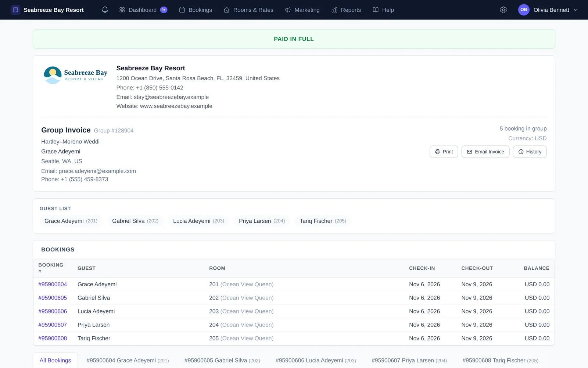Switch to #95900606 Lucia Adeyemi tab
Viewport: 588px width, 368px height.
click(316, 360)
